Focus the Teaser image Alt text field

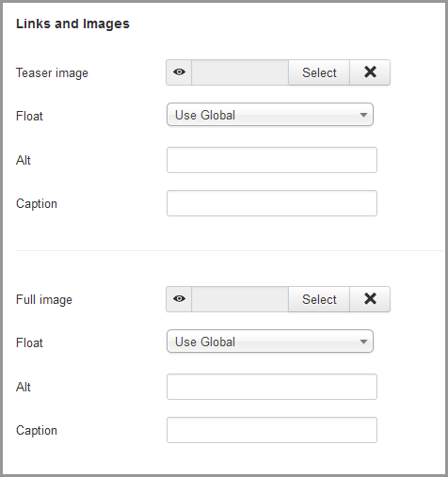pos(272,160)
